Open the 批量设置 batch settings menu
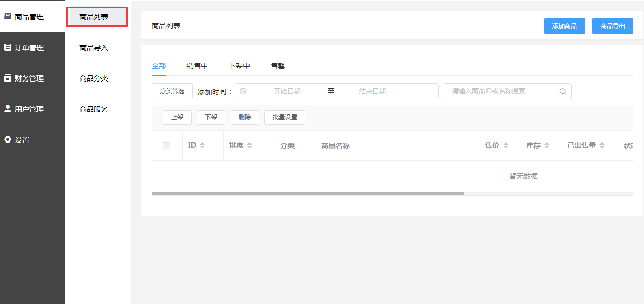644x304 pixels. coord(285,117)
